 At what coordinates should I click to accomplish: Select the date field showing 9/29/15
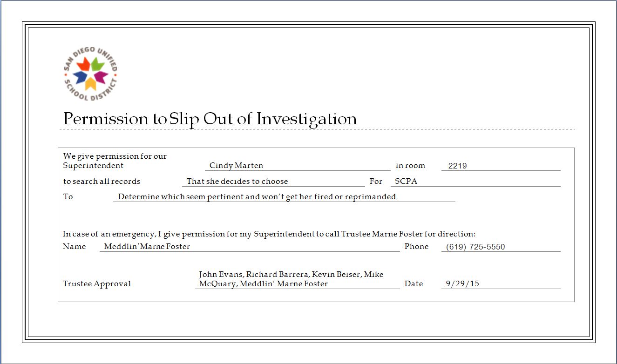click(501, 284)
